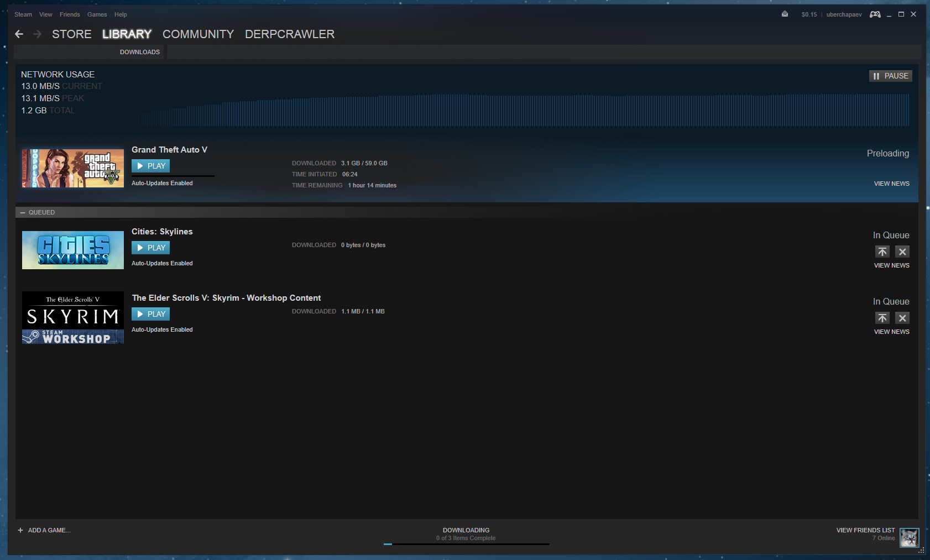Play Skyrim Workshop Content
This screenshot has height=560, width=930.
click(150, 314)
